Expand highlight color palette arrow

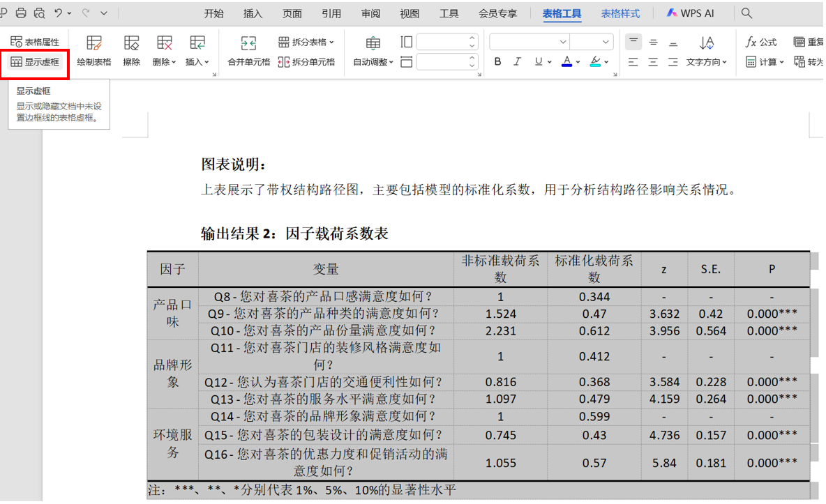click(x=607, y=62)
